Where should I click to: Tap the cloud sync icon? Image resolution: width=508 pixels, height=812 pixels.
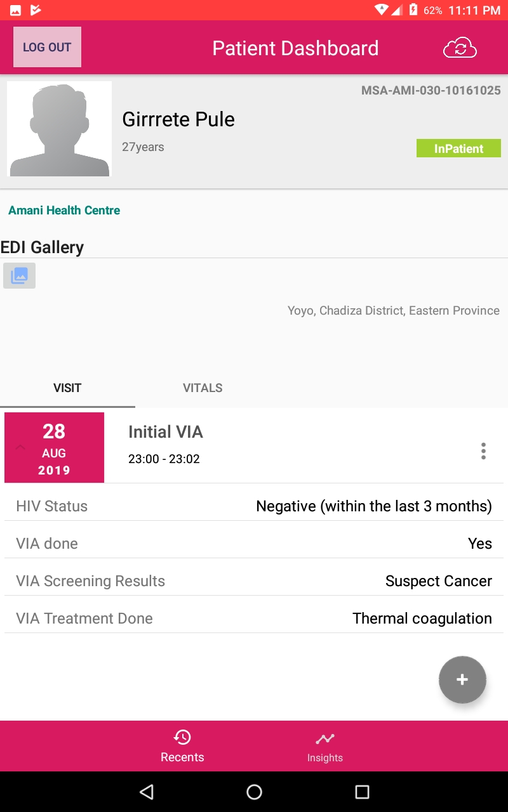tap(460, 48)
